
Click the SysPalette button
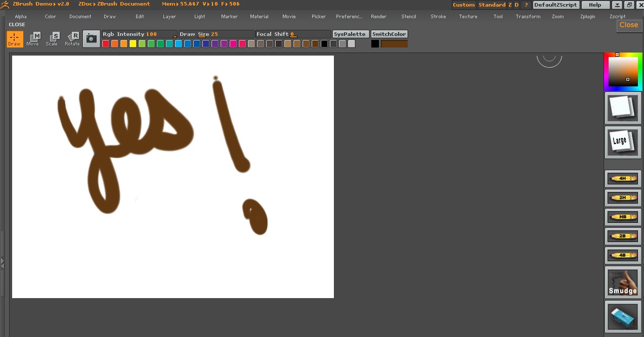350,34
